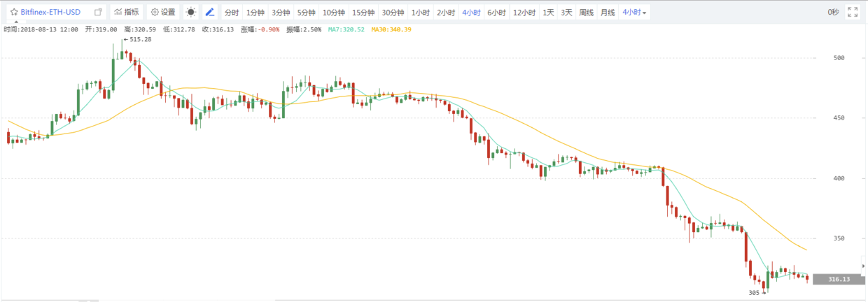This screenshot has height=302, width=868.
Task: Click the 开:319.00 open price readout
Action: [101, 29]
